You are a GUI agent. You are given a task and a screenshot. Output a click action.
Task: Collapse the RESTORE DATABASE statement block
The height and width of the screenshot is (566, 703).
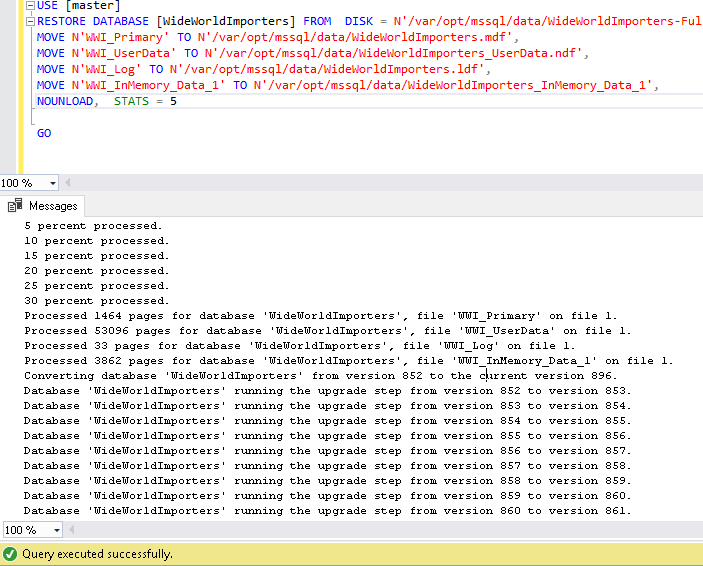click(29, 21)
